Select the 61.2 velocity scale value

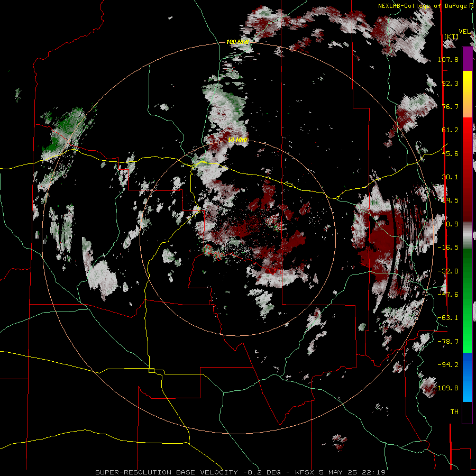450,130
